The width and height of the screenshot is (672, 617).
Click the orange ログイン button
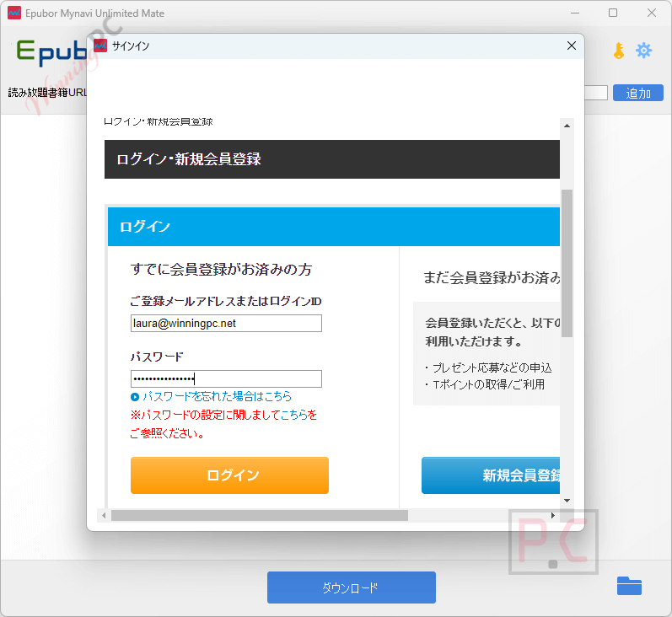click(x=229, y=475)
